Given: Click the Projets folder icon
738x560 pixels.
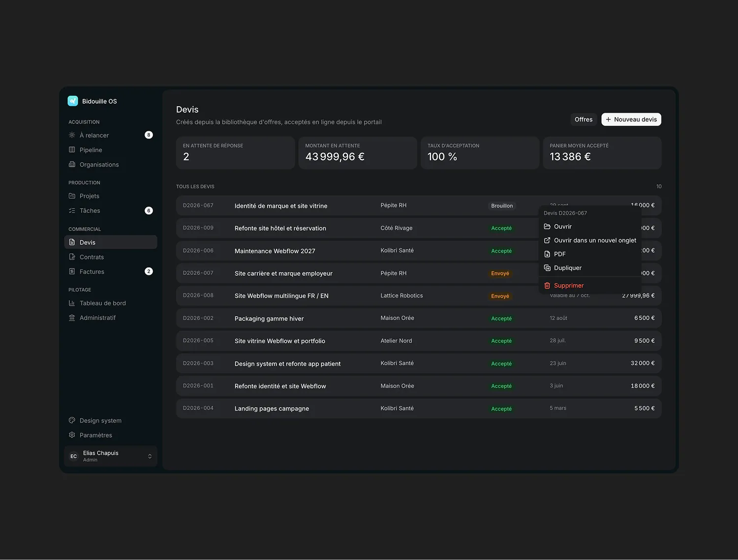Looking at the screenshot, I should click(72, 196).
